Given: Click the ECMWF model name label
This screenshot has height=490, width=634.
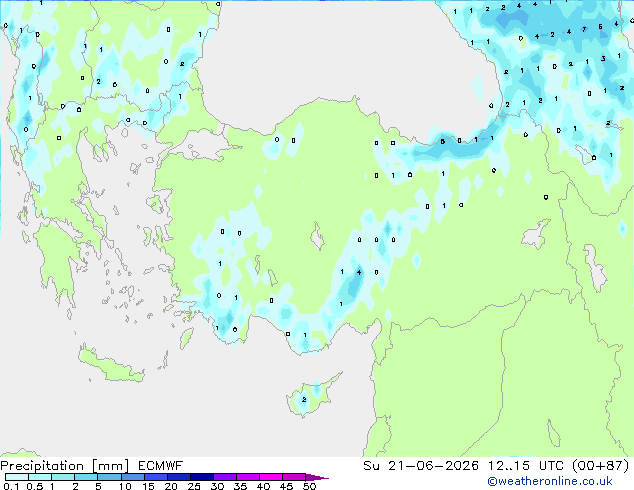Looking at the screenshot, I should (x=161, y=466).
